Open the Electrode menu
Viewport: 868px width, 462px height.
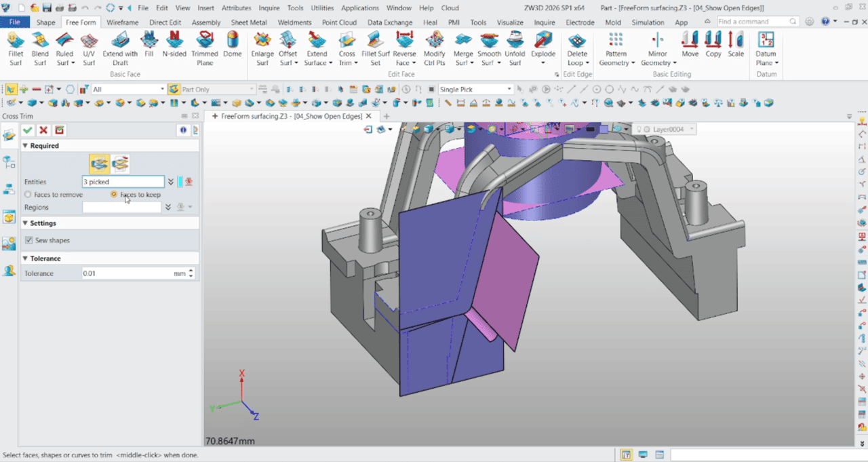coord(580,22)
